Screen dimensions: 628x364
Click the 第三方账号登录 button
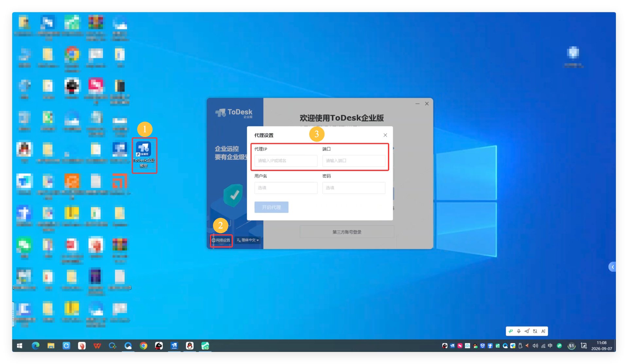[x=347, y=232]
